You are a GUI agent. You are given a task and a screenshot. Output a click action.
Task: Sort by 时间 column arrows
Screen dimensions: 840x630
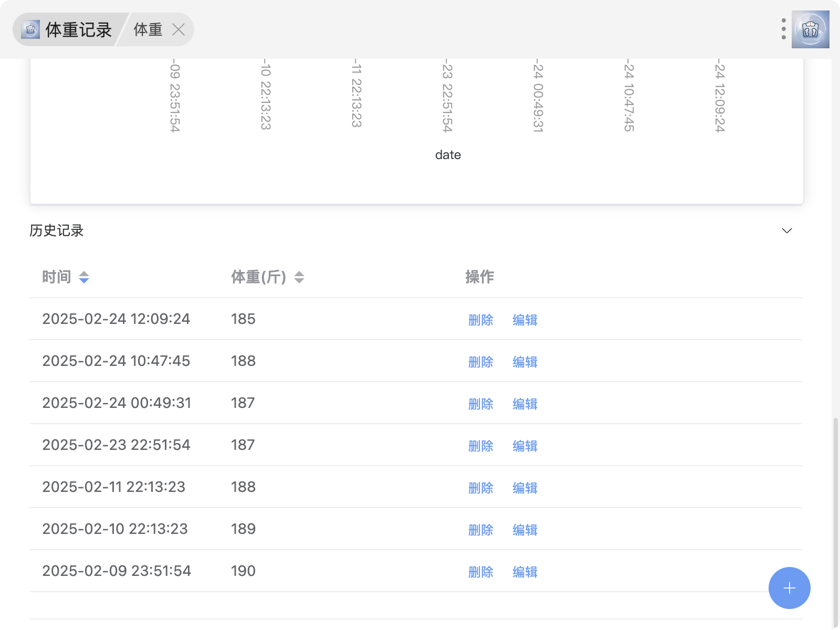click(84, 277)
